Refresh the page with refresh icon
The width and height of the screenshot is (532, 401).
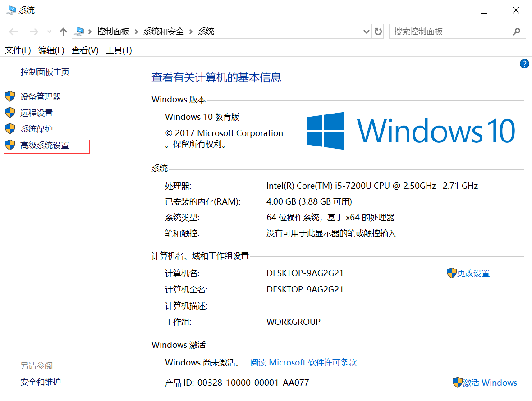378,32
